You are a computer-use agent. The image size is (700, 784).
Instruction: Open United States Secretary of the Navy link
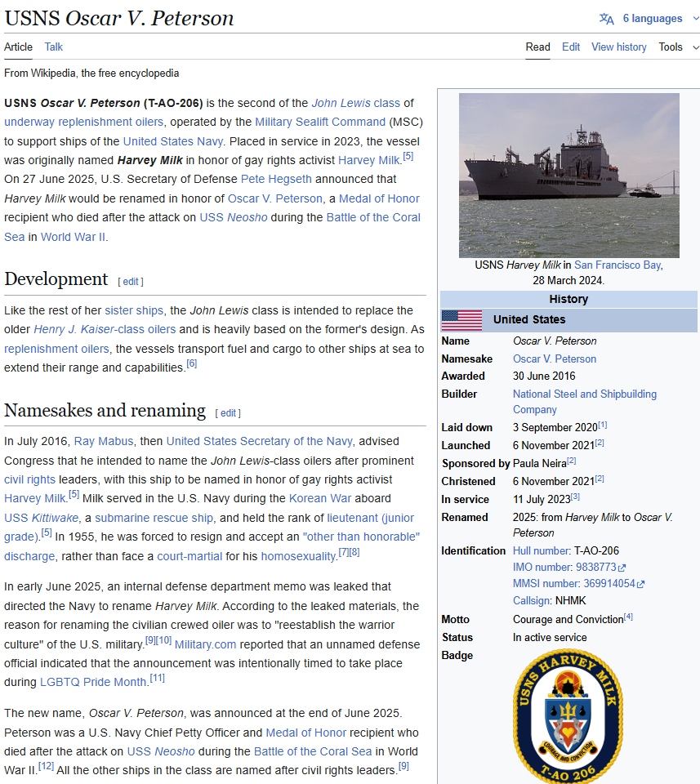[259, 442]
